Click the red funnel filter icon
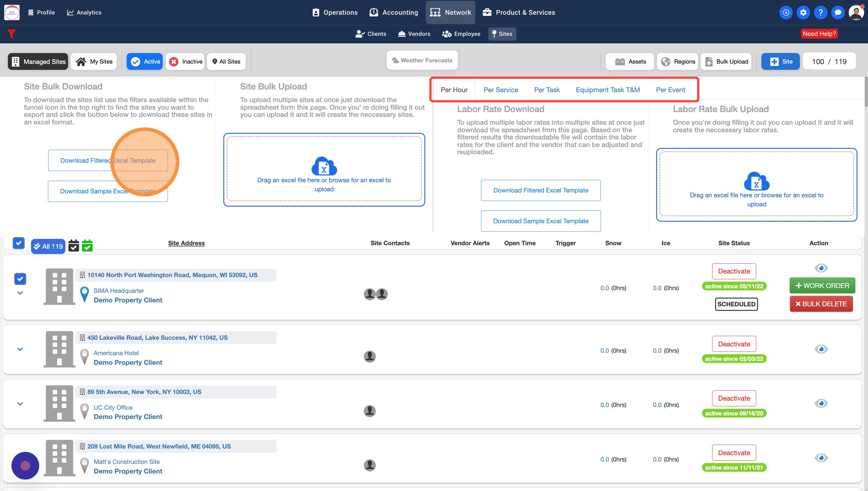868x491 pixels. pos(11,34)
